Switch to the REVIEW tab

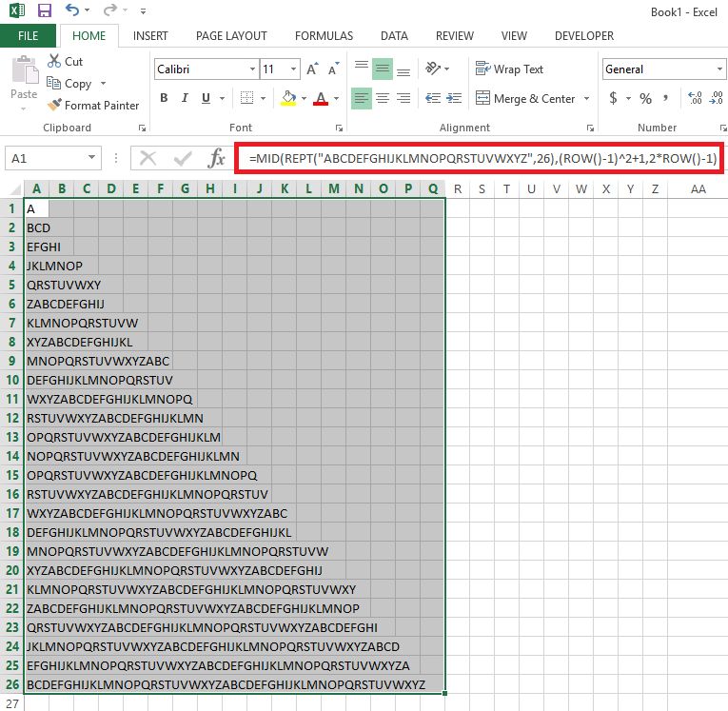click(x=455, y=36)
